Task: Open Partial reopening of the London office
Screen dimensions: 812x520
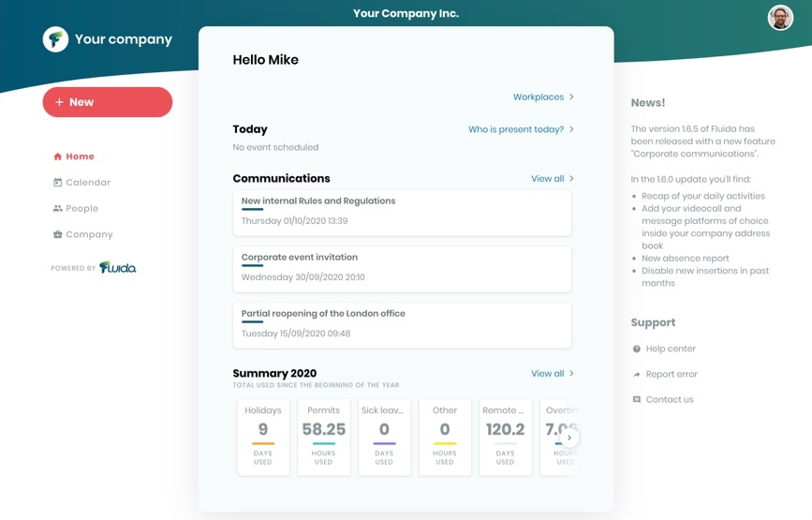Action: tap(402, 326)
